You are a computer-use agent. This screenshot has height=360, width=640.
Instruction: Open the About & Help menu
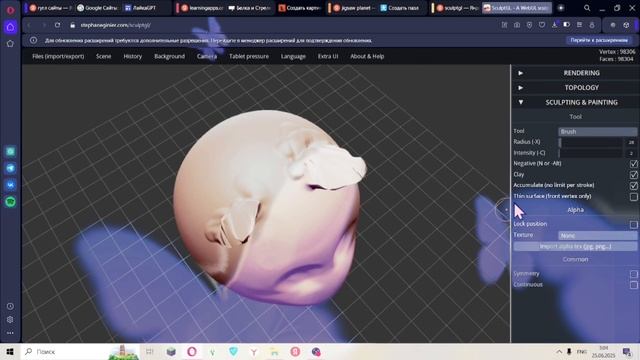[x=367, y=56]
